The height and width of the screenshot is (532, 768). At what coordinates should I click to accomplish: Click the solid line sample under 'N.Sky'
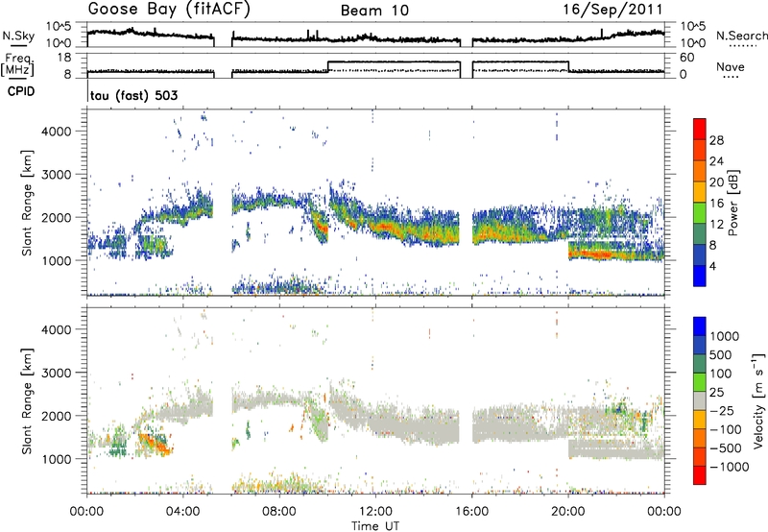pyautogui.click(x=18, y=45)
